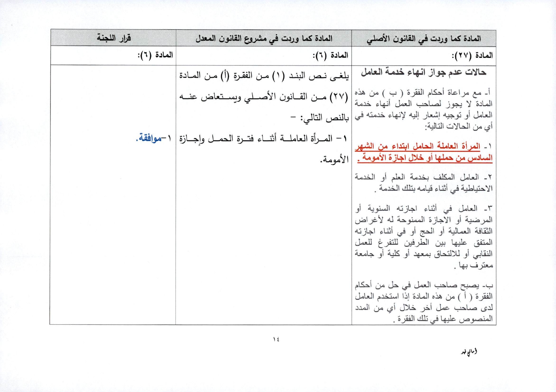Click item ٢ about "خدمة العلم" service

[x=423, y=183]
